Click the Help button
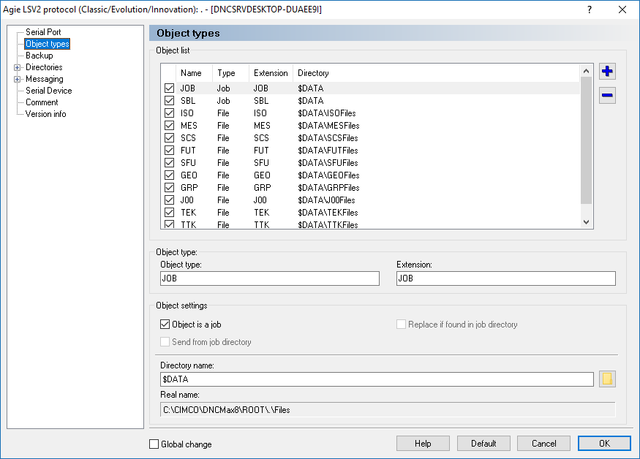The width and height of the screenshot is (640, 459). pos(423,443)
